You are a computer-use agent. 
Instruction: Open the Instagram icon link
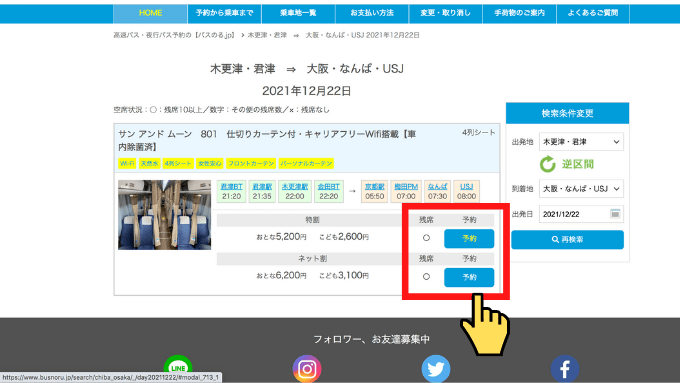click(307, 369)
